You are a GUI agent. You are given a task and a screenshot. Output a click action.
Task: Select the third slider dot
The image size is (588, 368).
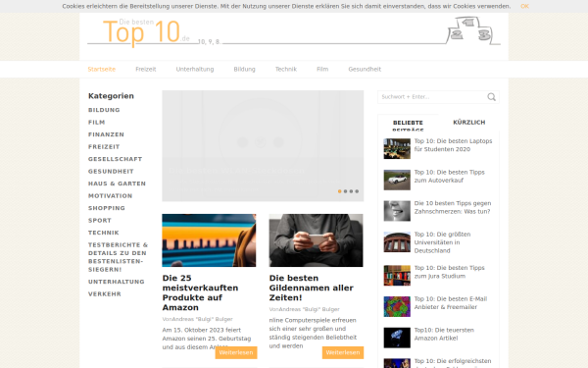point(351,191)
